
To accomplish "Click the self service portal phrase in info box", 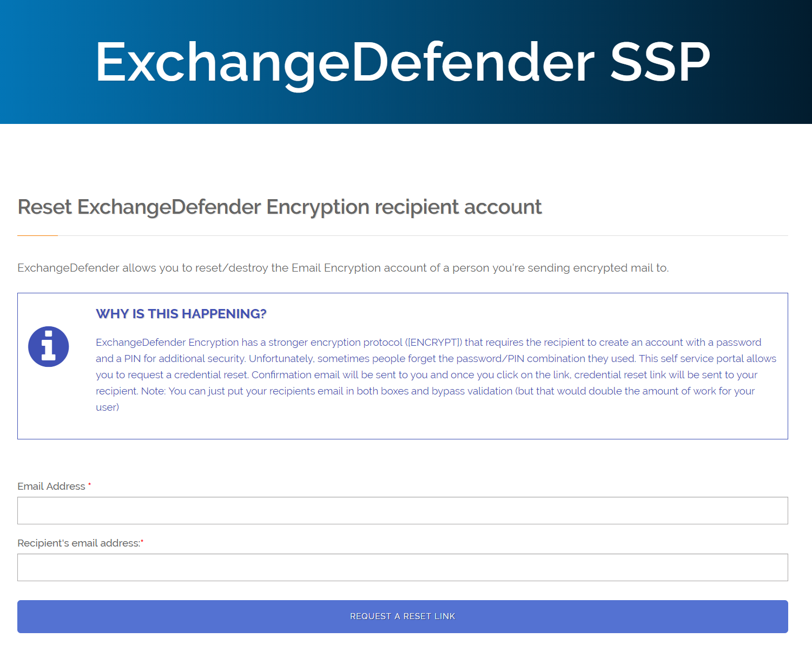I will 702,359.
